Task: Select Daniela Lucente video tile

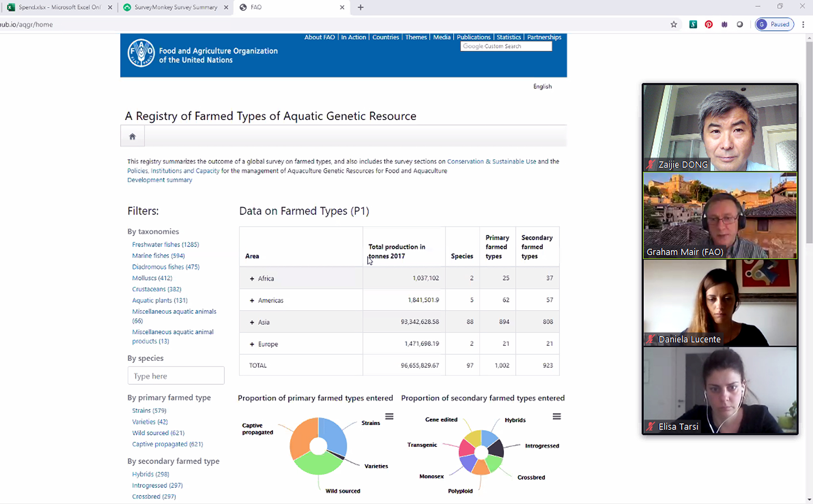Action: tap(720, 303)
